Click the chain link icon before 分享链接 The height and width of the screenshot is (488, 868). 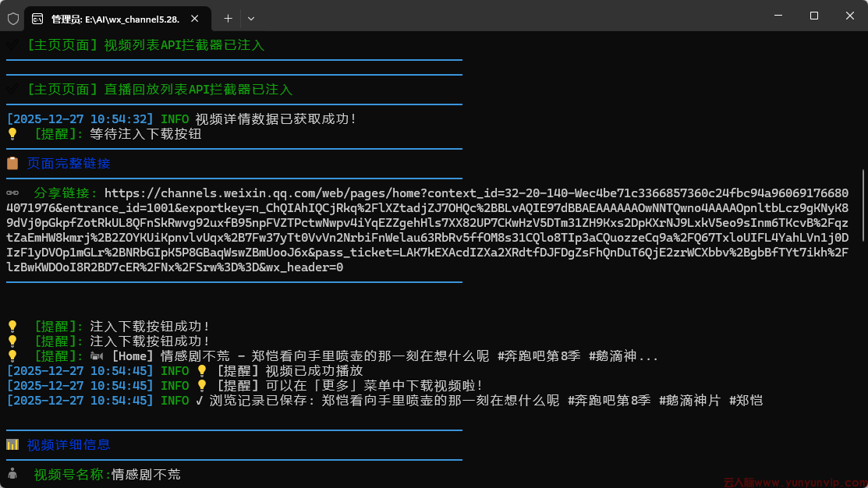tap(12, 193)
